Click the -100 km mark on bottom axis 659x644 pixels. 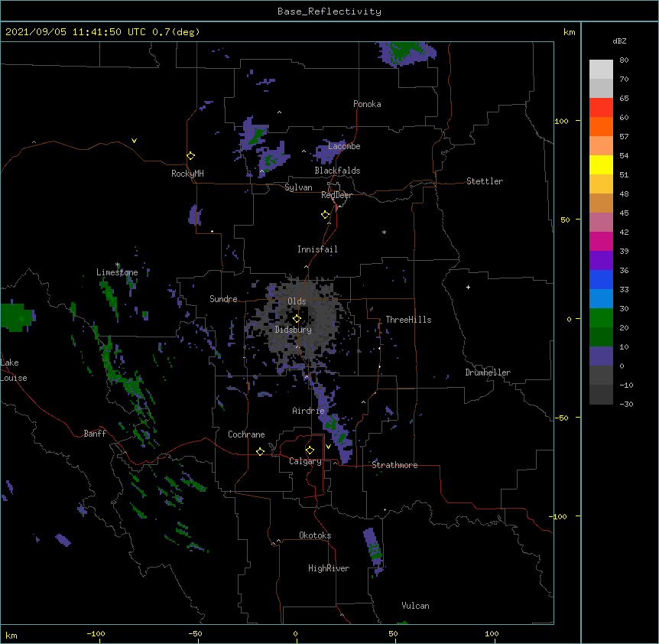pos(96,633)
